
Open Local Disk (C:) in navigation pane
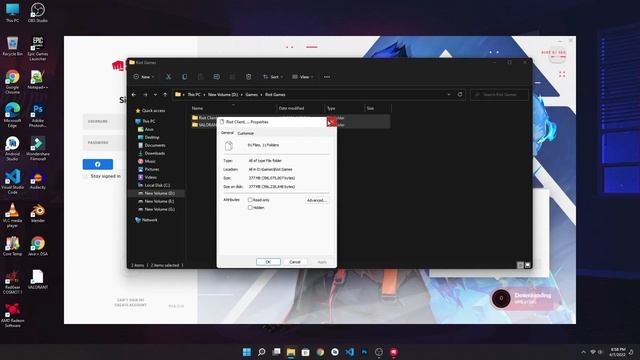(x=154, y=185)
